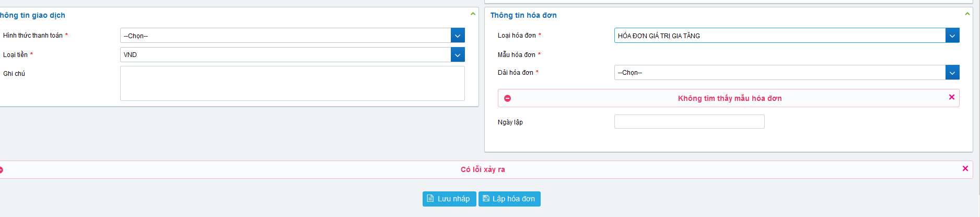Click the Lập hóa đơn button
The height and width of the screenshot is (217, 980).
tap(509, 199)
